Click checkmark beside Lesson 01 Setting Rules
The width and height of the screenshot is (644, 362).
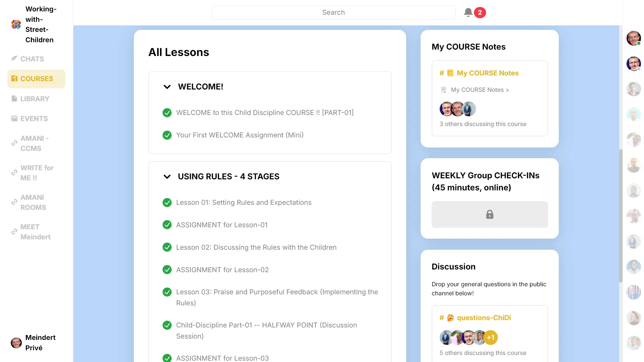[167, 202]
